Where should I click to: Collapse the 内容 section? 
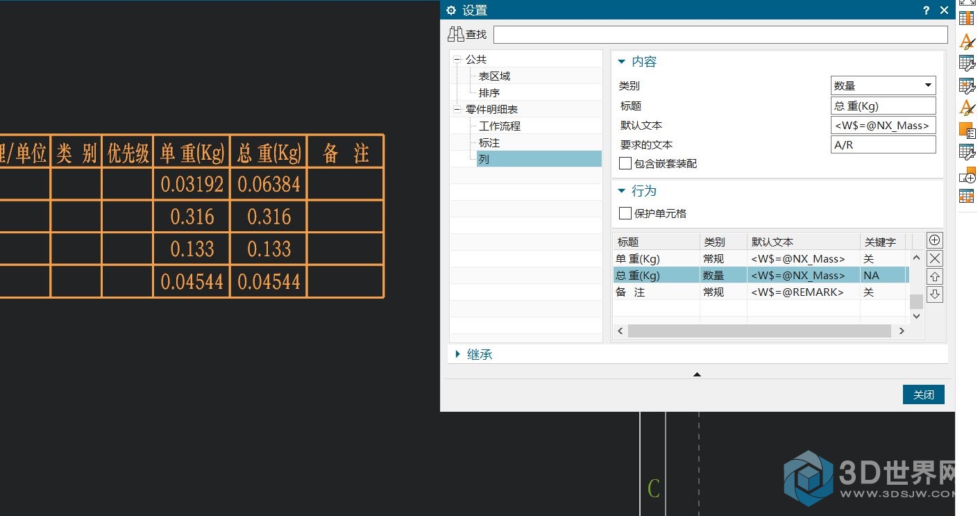(621, 62)
